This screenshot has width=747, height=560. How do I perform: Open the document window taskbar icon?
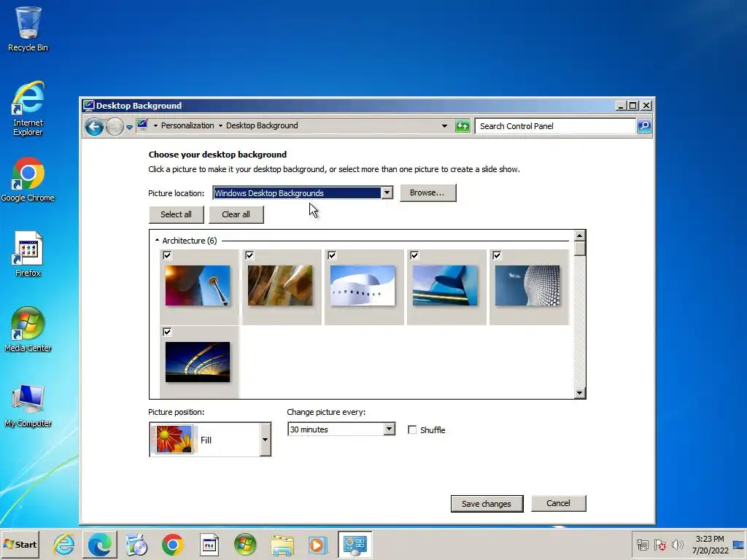pyautogui.click(x=209, y=545)
